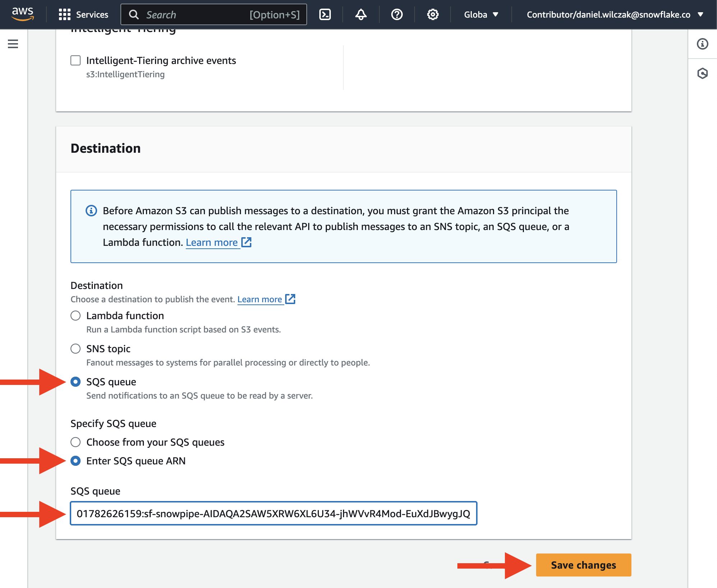Click the Save changes button
This screenshot has width=717, height=588.
pos(583,565)
